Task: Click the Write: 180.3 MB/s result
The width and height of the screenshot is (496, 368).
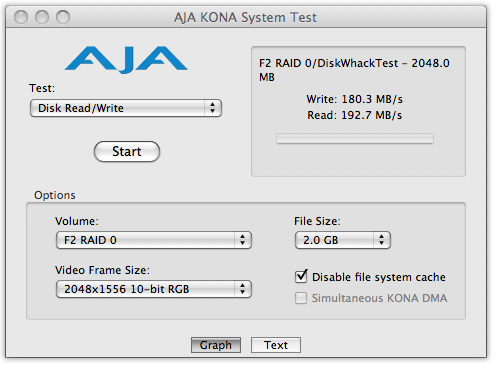Action: [x=354, y=99]
